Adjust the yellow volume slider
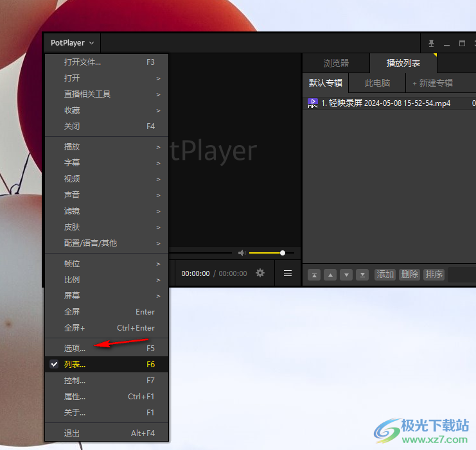 tap(271, 253)
